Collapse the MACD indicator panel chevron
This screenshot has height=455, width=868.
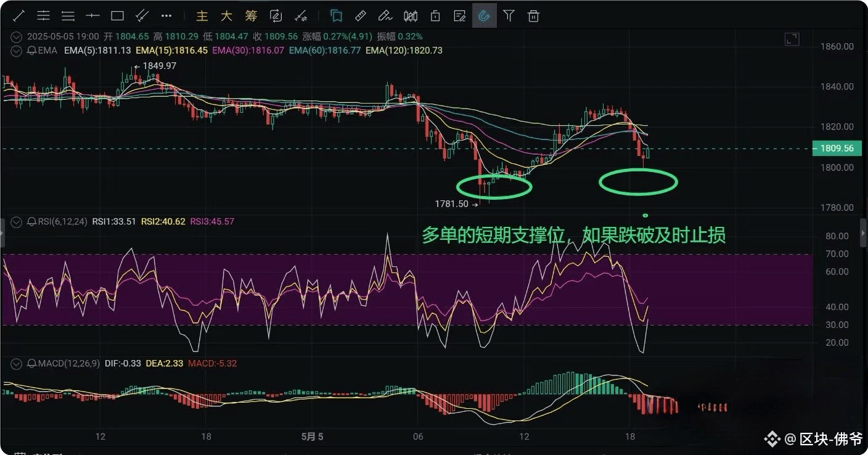tap(15, 364)
